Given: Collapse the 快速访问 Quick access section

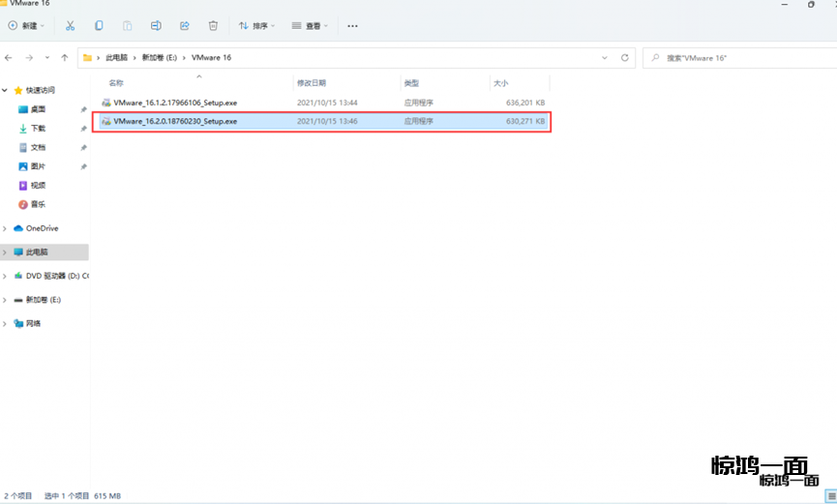Looking at the screenshot, I should coord(6,90).
